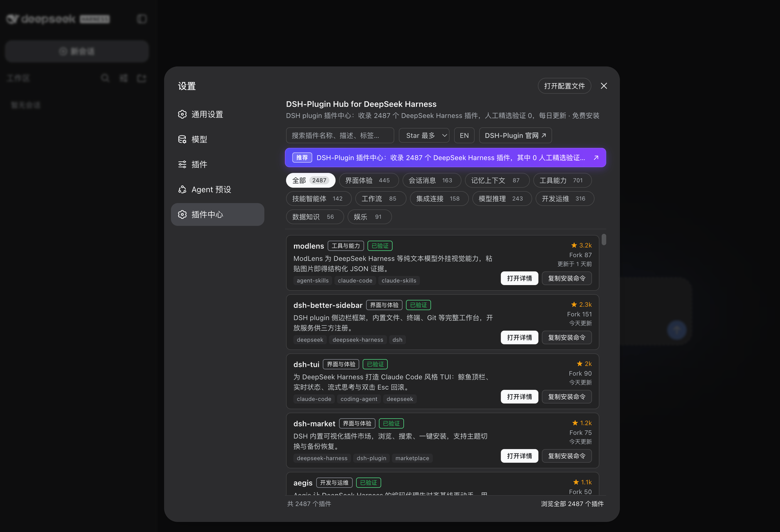Image resolution: width=780 pixels, height=532 pixels.
Task: Filter by skill agents category 142
Action: click(318, 199)
